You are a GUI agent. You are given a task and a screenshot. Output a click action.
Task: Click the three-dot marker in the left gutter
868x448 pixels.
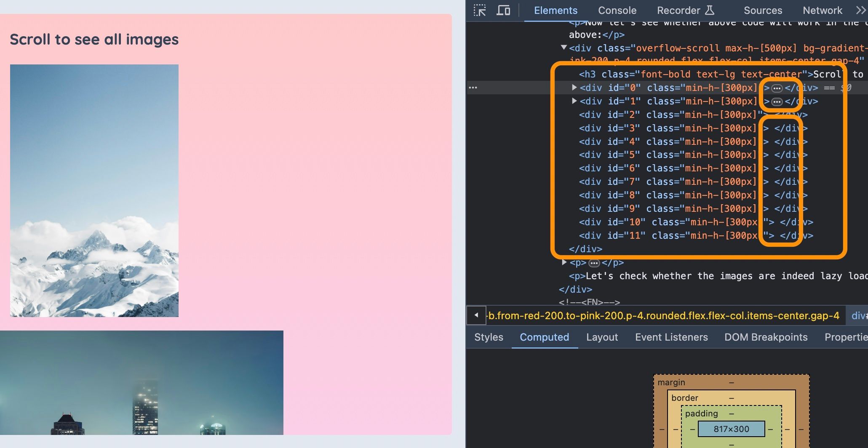click(x=473, y=88)
